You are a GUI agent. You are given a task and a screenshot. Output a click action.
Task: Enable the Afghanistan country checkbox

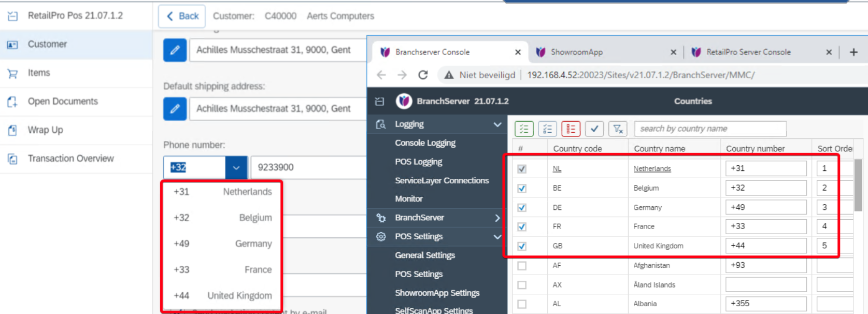point(522,265)
